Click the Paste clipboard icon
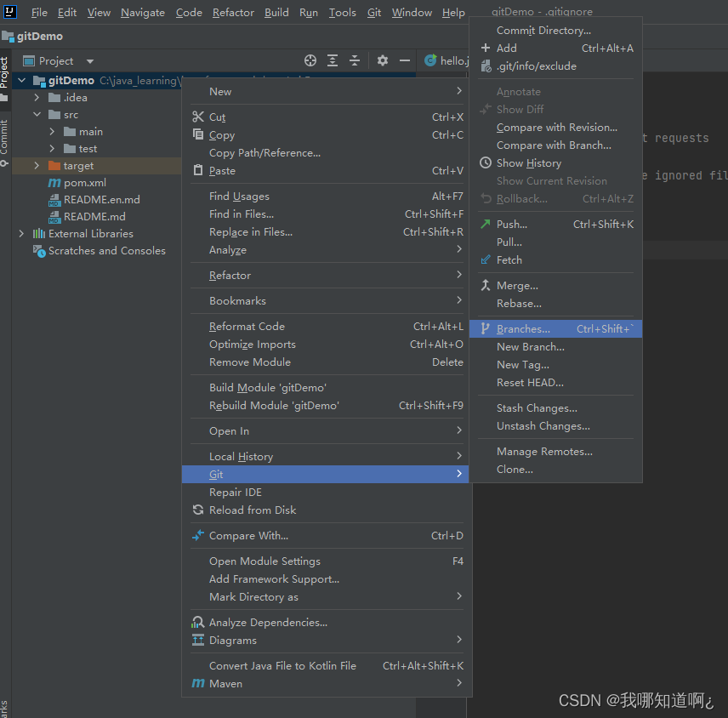The image size is (728, 718). tap(198, 170)
